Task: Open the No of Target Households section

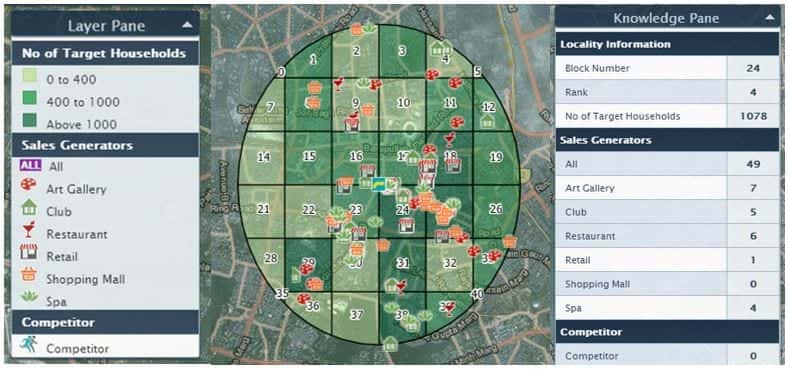Action: pyautogui.click(x=105, y=53)
